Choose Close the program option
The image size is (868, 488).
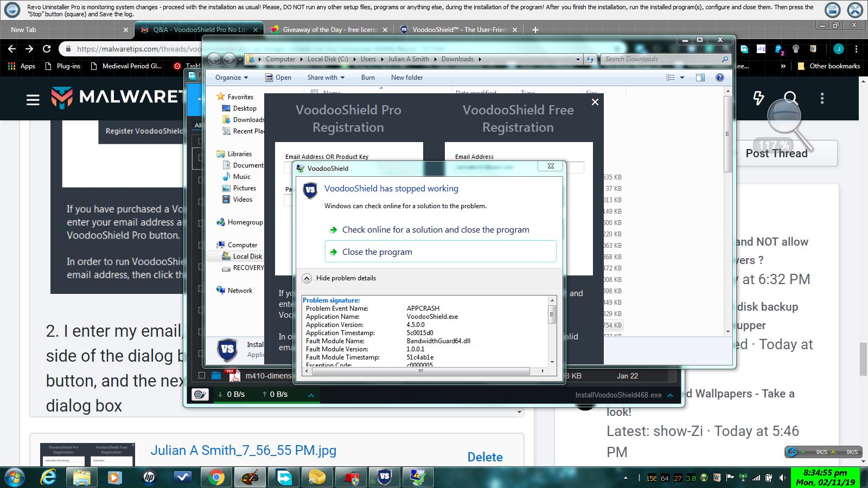(x=441, y=252)
